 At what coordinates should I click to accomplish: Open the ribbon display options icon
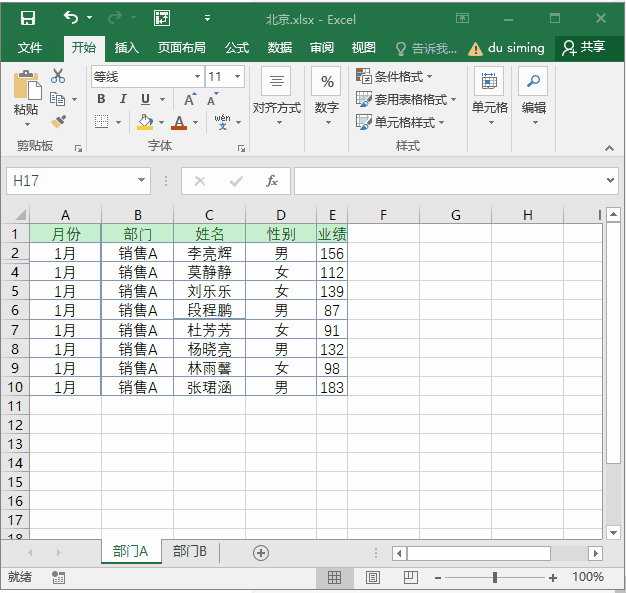(462, 18)
